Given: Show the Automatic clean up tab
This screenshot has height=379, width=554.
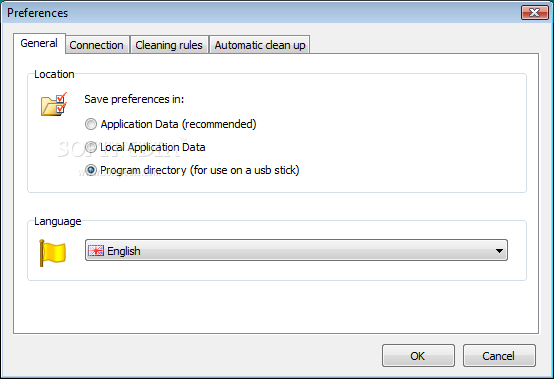Looking at the screenshot, I should pyautogui.click(x=260, y=45).
